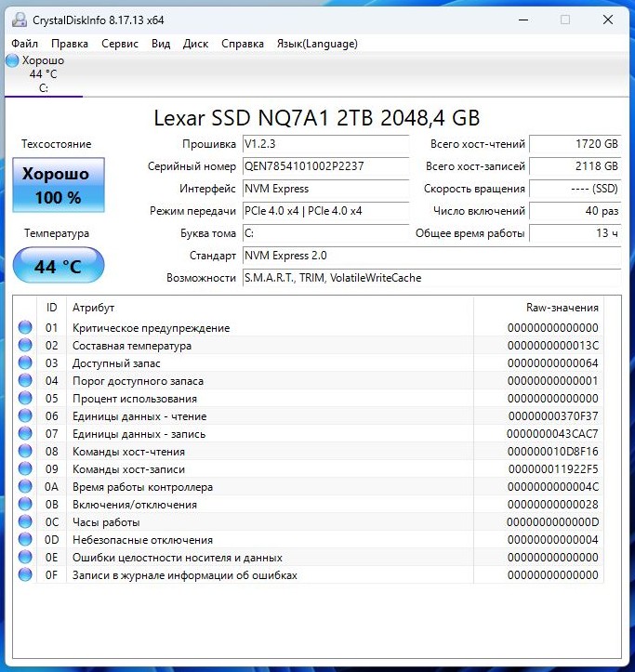
Task: Click the Интерфейс field NVM Express
Action: click(x=325, y=189)
